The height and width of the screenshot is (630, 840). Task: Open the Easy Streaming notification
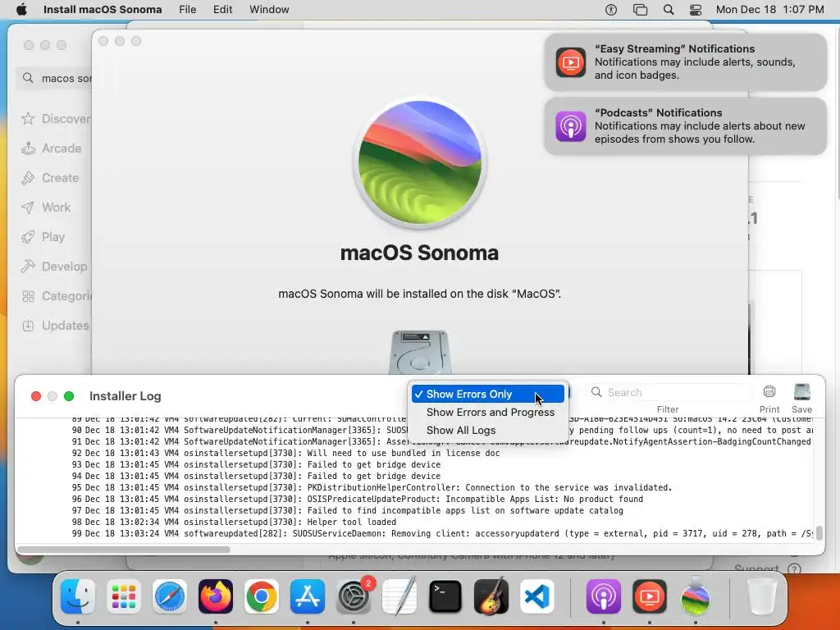[x=686, y=62]
